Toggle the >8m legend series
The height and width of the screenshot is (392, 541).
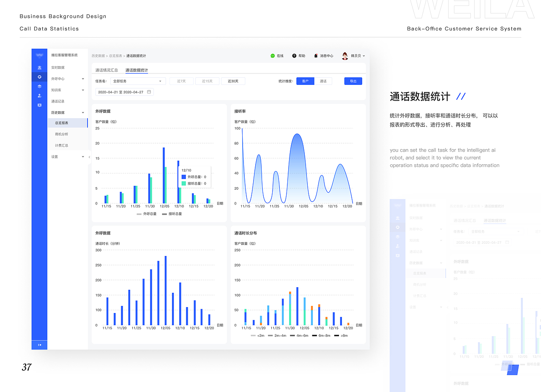pos(341,335)
